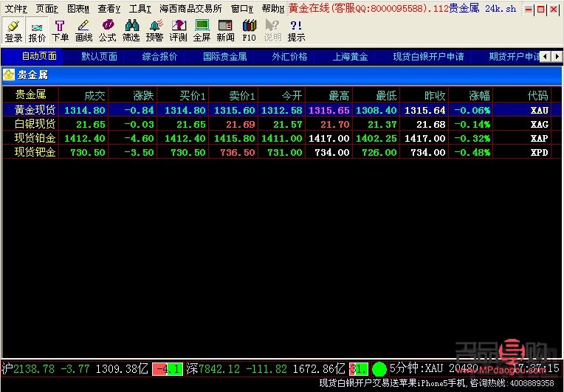
Task: Open the 现货白银开户申请 tab
Action: (428, 56)
